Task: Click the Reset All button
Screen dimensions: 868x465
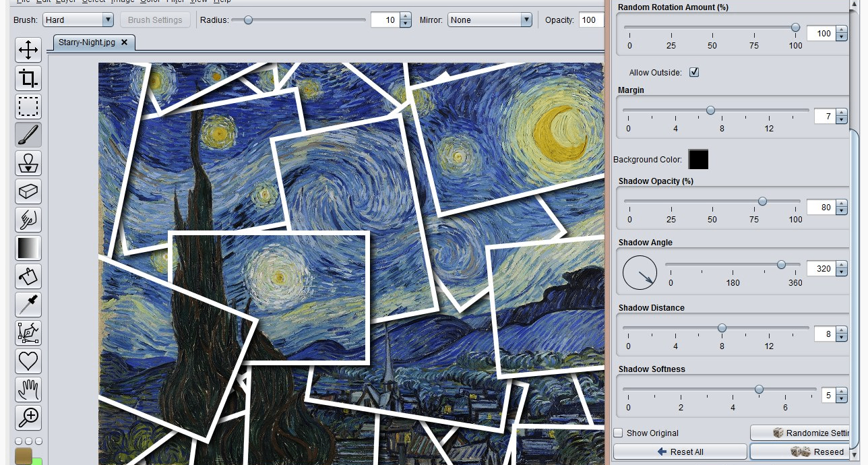Action: click(x=680, y=452)
